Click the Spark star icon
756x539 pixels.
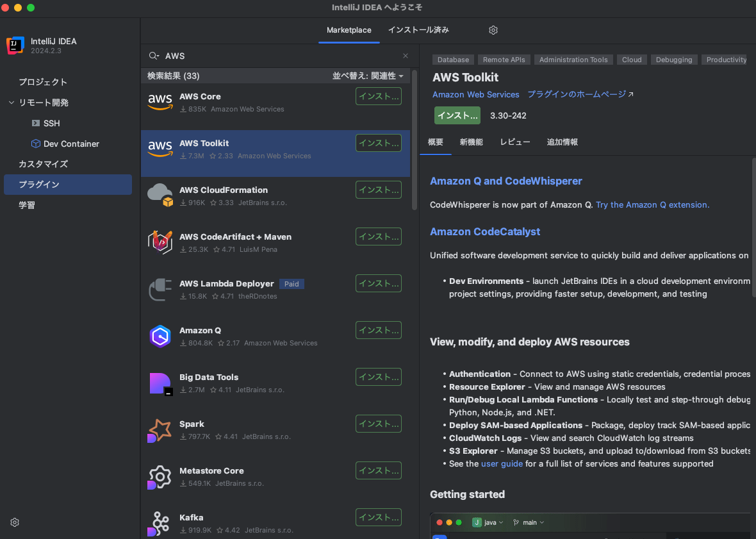coord(160,430)
